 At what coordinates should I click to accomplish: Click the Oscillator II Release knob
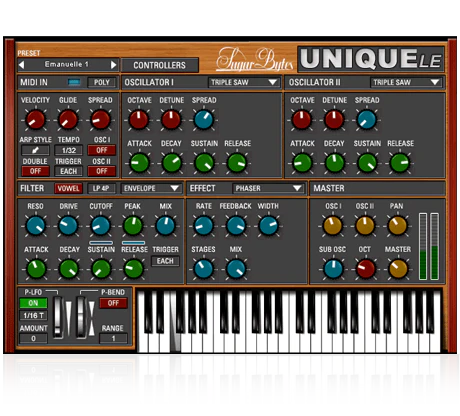coord(399,163)
